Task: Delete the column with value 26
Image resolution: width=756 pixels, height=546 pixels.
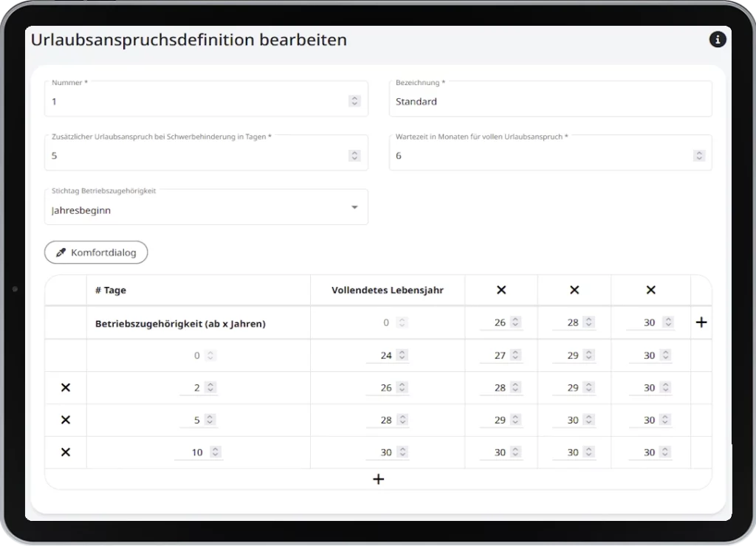Action: 501,290
